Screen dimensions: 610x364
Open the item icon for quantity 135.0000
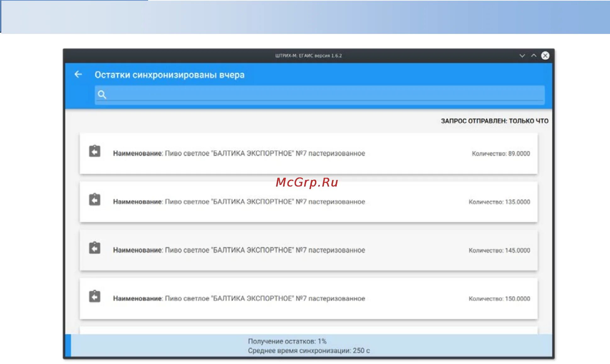[95, 199]
